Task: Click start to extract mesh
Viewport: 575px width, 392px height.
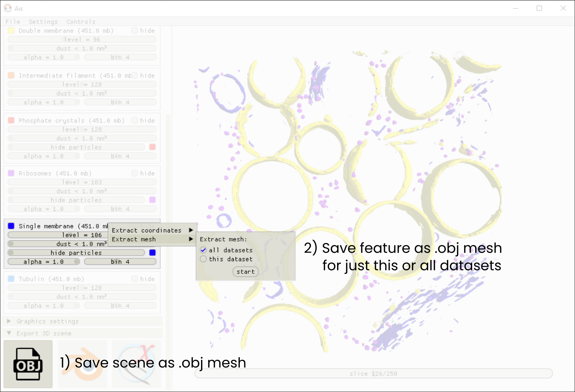Action: click(246, 272)
